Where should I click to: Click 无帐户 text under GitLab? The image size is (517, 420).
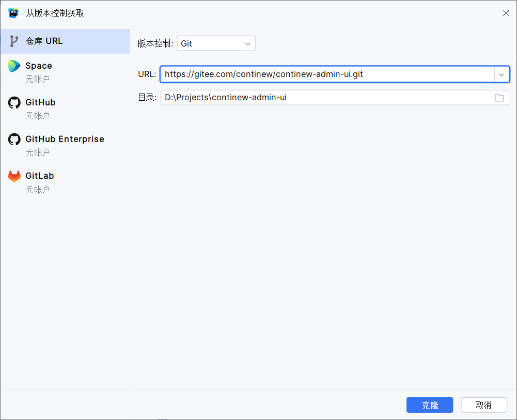click(38, 190)
